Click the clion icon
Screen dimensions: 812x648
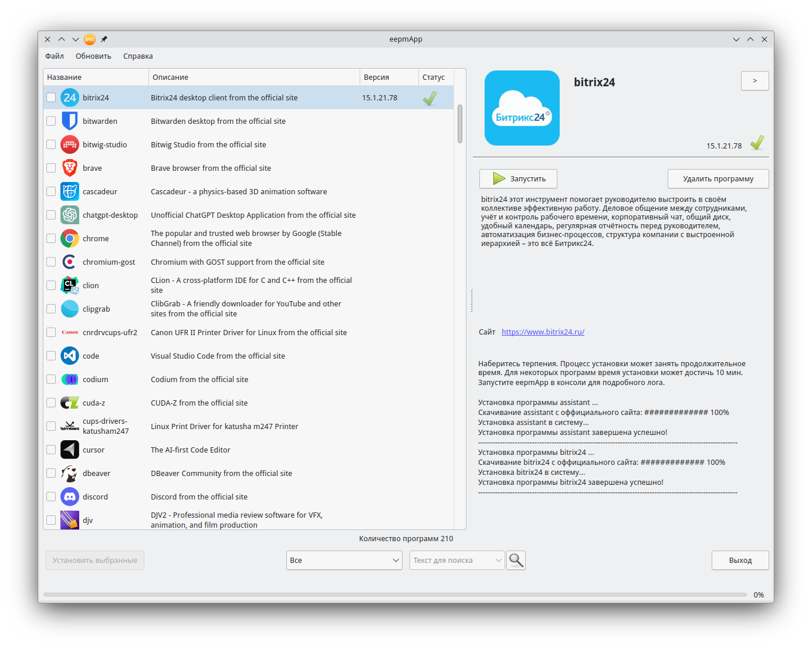(x=70, y=285)
